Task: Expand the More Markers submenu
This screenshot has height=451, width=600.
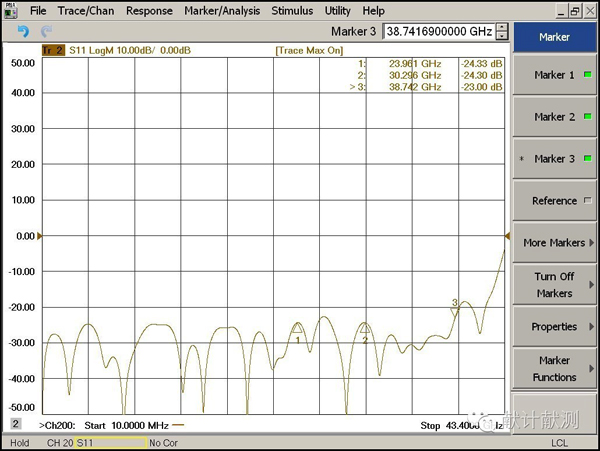Action: tap(554, 243)
